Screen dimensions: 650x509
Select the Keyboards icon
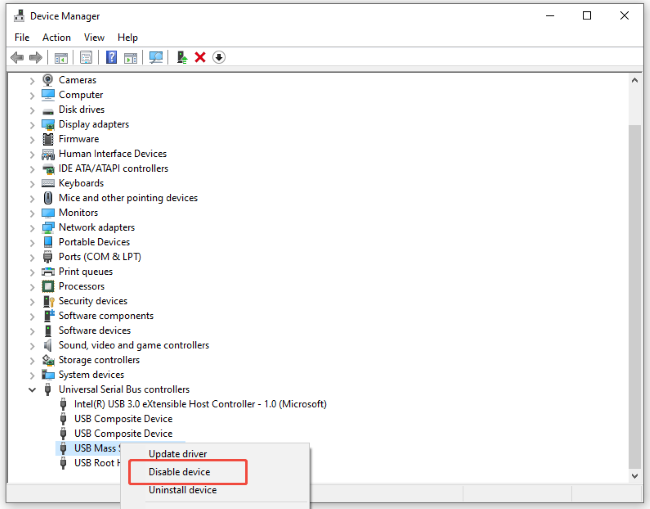tap(48, 183)
